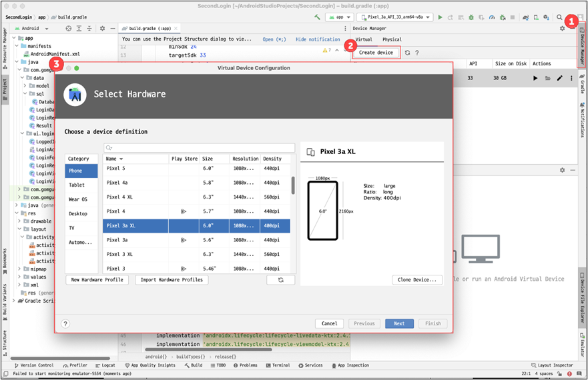The image size is (588, 380).
Task: Open the Problems tool window tab
Action: (x=245, y=365)
